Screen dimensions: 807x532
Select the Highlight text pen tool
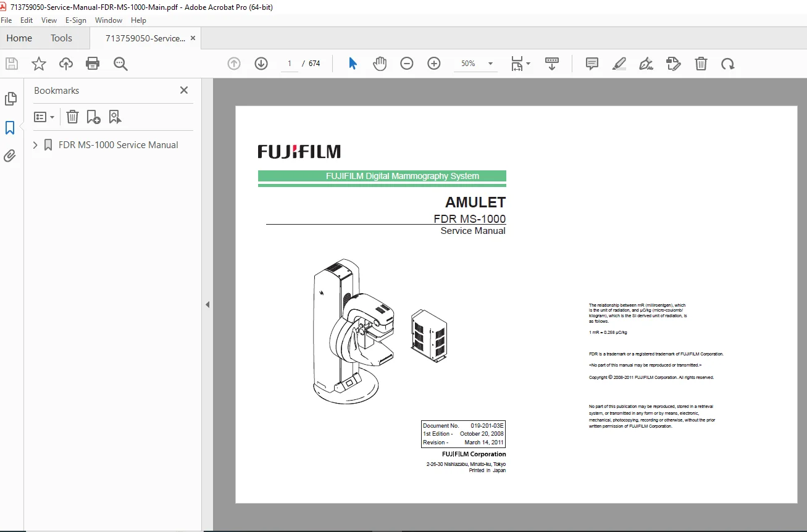click(619, 64)
